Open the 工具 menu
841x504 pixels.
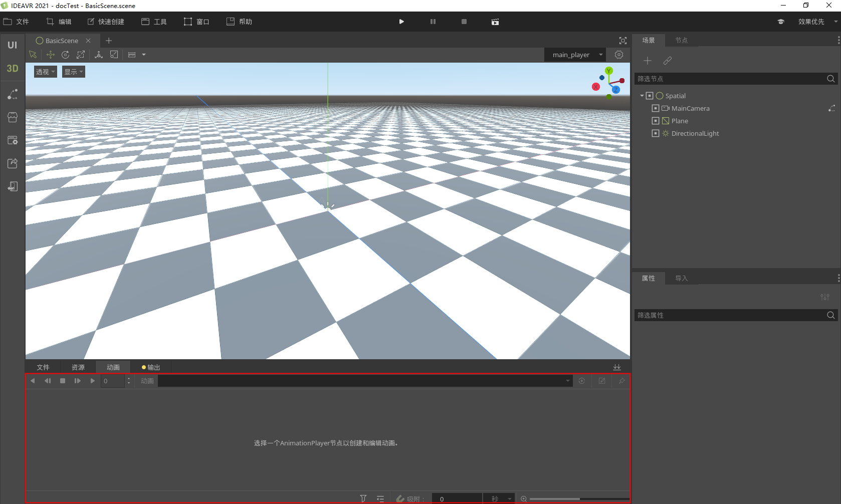tap(154, 22)
